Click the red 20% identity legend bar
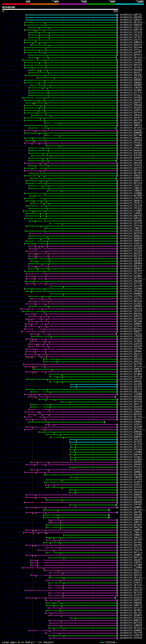 pos(16,4)
